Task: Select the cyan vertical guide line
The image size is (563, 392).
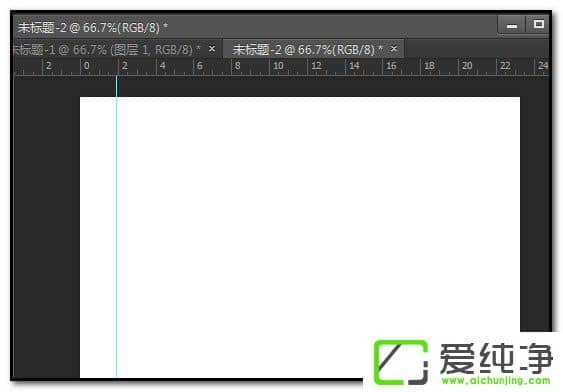Action: click(117, 226)
